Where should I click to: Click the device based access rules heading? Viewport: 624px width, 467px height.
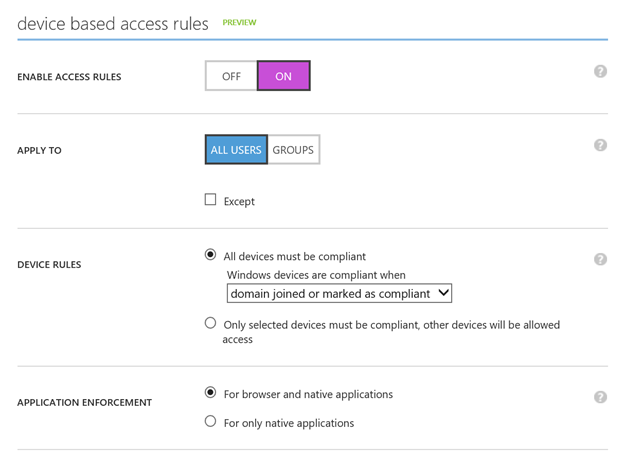pyautogui.click(x=113, y=24)
